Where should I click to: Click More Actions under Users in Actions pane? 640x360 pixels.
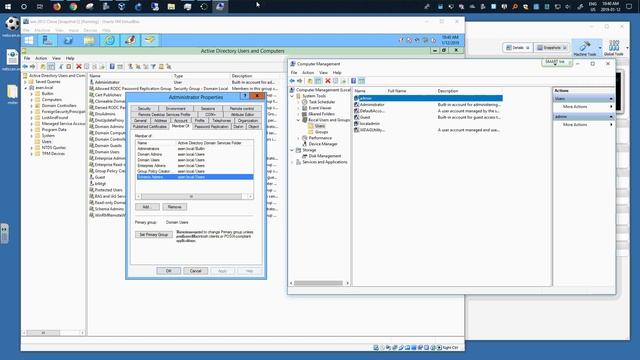tap(575, 107)
